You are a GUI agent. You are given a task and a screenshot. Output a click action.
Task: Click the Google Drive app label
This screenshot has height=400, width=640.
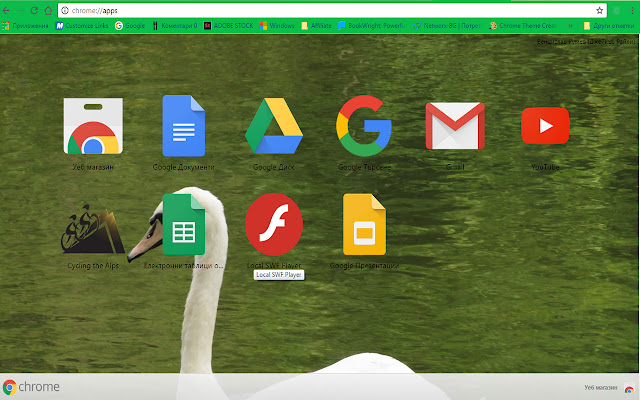point(274,167)
